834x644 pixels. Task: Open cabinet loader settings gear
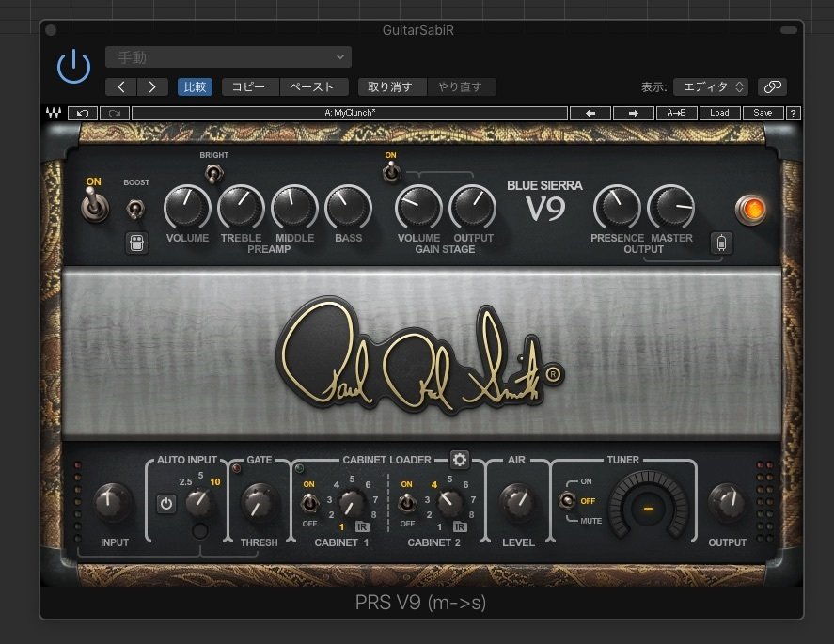460,460
